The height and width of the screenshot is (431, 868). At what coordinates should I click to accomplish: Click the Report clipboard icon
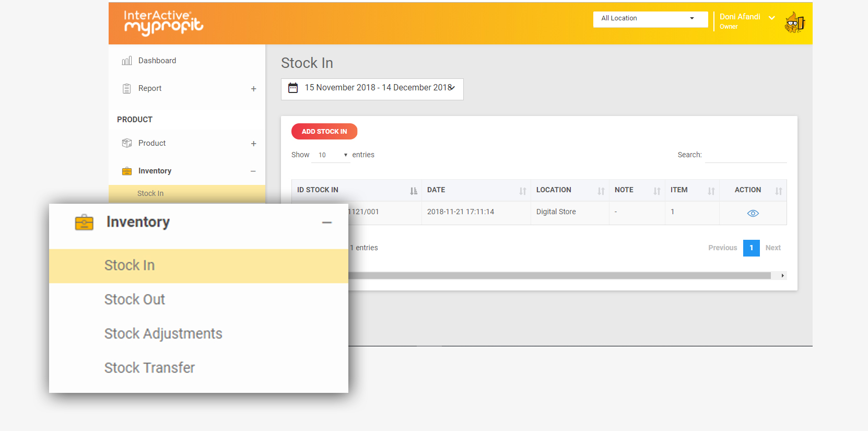(126, 89)
